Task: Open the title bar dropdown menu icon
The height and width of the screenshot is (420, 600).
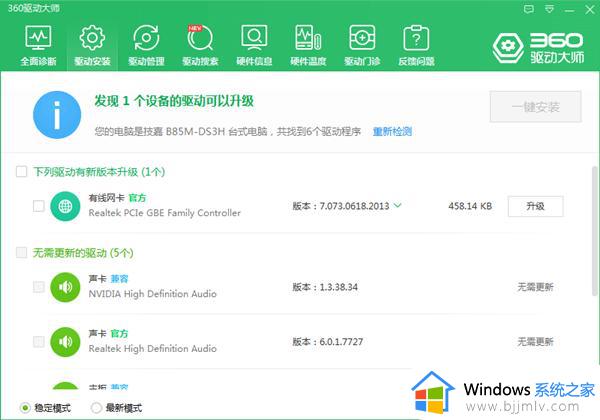Action: (x=549, y=9)
